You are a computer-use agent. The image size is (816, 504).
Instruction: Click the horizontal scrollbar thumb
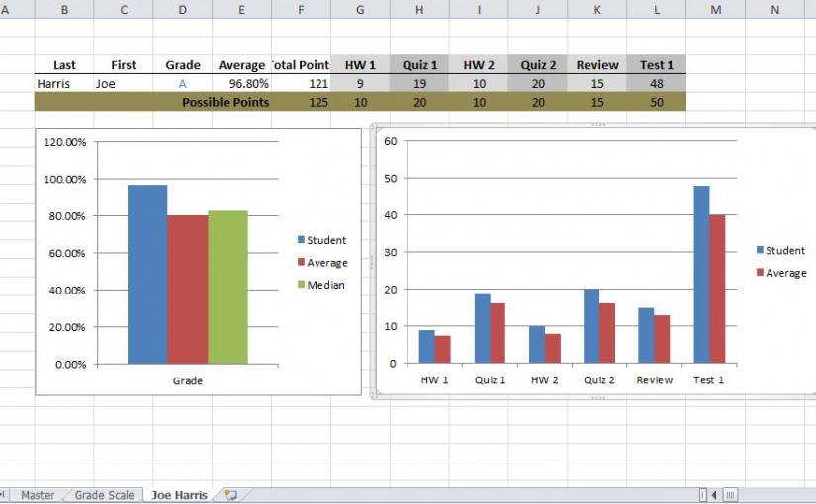click(x=730, y=495)
